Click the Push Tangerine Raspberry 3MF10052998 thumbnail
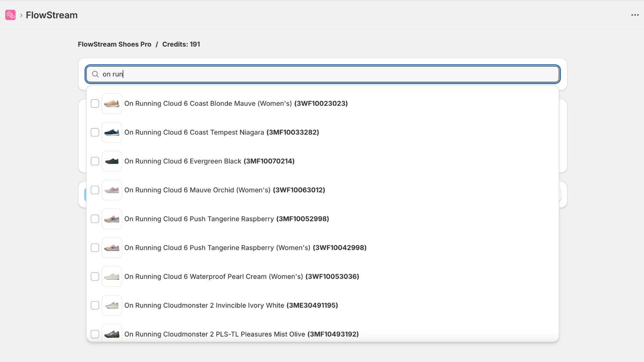The width and height of the screenshot is (644, 362). coord(112,219)
